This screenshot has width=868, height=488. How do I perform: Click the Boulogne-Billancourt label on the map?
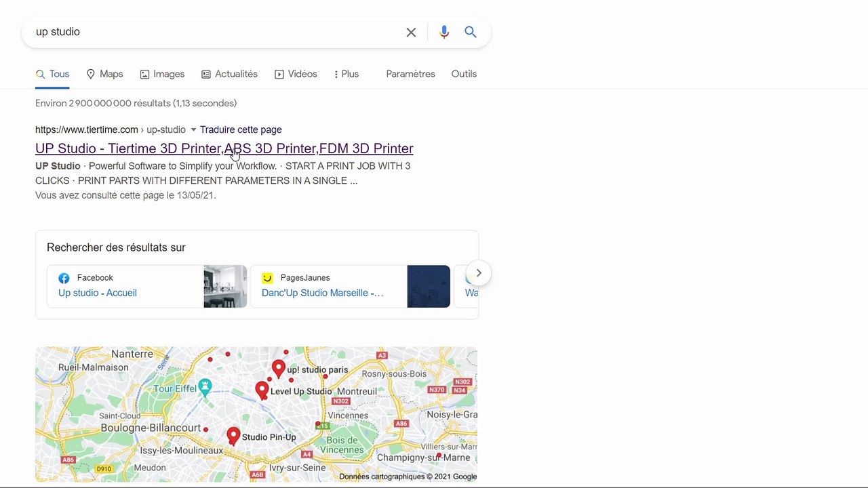pos(151,428)
